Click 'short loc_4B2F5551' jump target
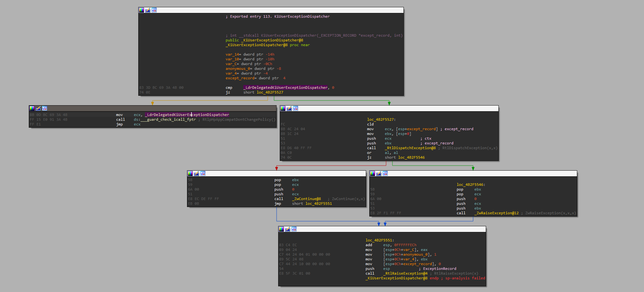Image resolution: width=644 pixels, height=292 pixels. point(312,204)
